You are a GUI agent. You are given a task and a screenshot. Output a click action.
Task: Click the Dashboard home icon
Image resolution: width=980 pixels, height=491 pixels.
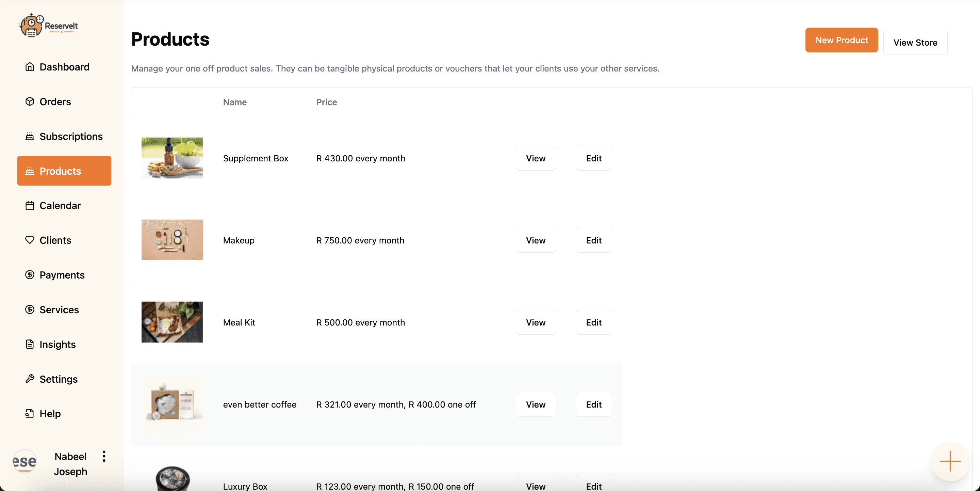(30, 67)
